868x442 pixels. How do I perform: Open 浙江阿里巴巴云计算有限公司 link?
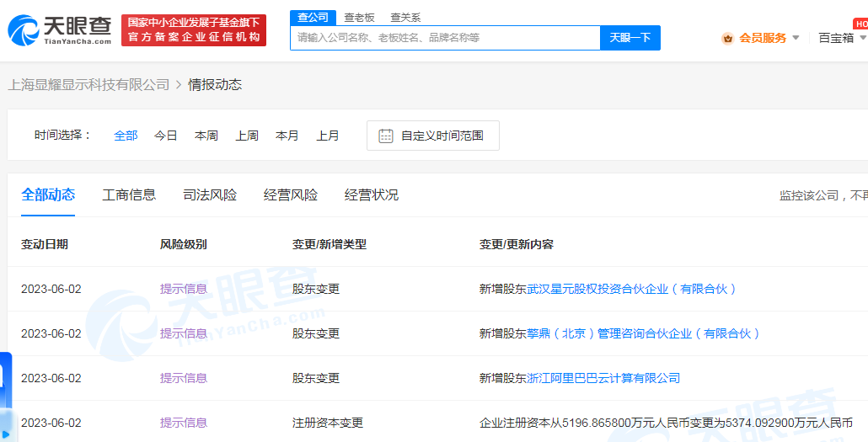click(603, 378)
